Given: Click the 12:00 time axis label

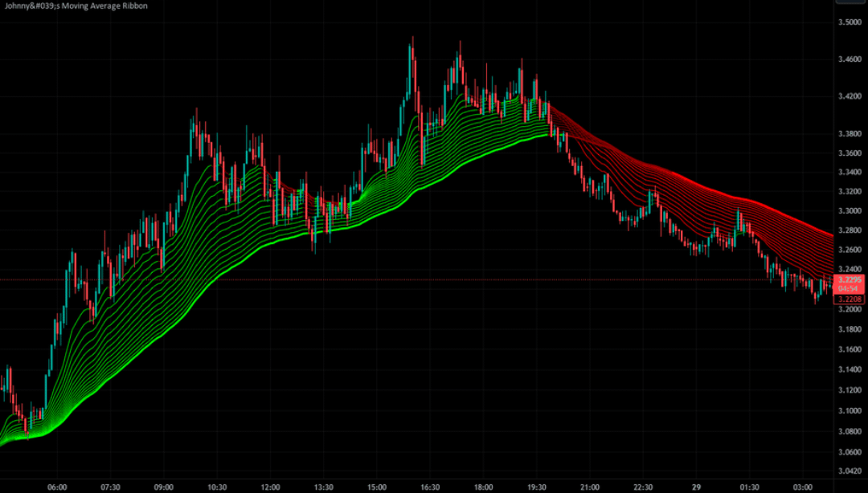Looking at the screenshot, I should tap(270, 487).
